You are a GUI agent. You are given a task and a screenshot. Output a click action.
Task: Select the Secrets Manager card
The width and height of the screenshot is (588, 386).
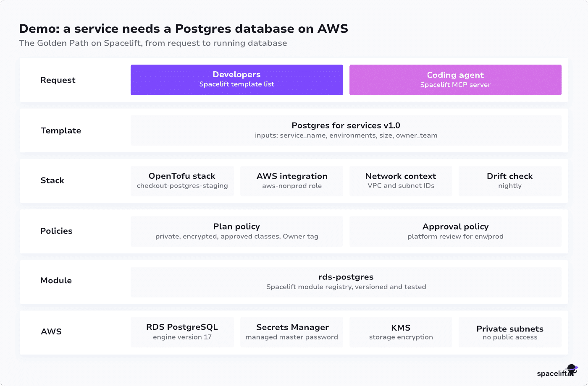(292, 332)
